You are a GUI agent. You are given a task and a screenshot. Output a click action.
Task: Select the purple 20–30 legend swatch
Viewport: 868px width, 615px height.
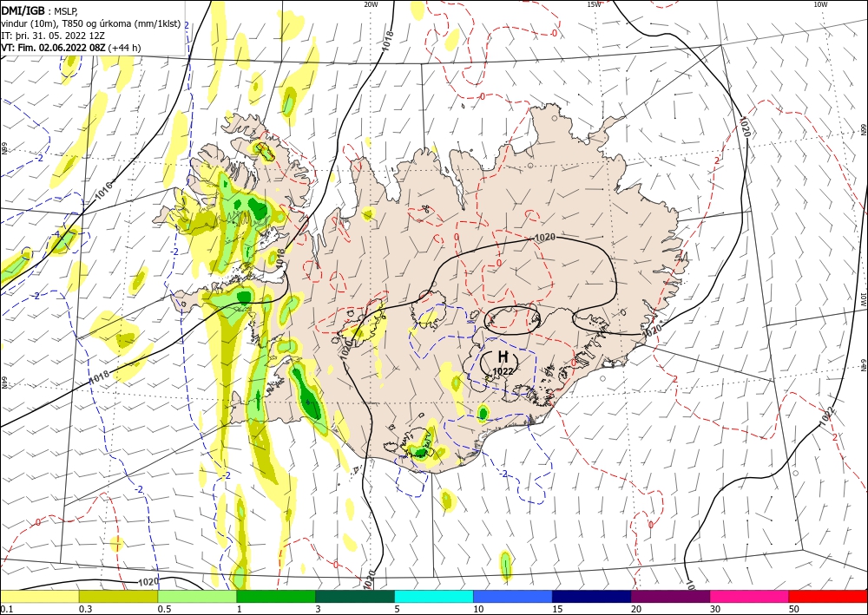point(670,596)
